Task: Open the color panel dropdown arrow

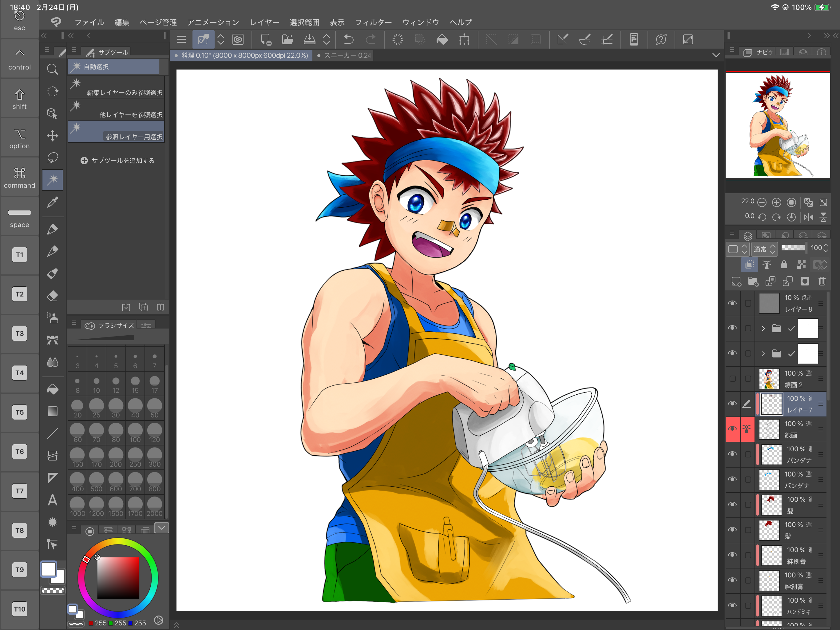Action: coord(161,528)
